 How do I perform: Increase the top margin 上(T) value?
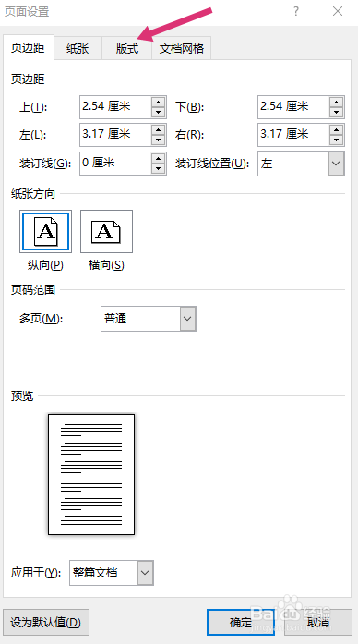click(x=158, y=103)
